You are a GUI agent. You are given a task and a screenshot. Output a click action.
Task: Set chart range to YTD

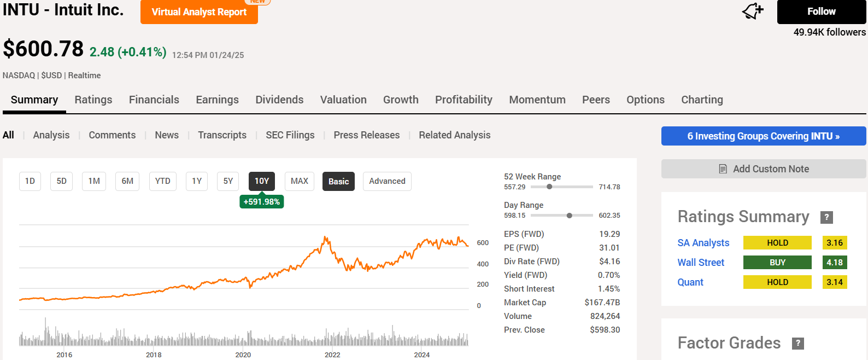click(163, 181)
